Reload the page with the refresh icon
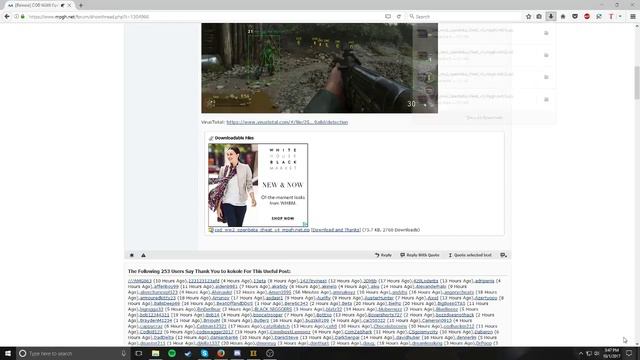This screenshot has width=640, height=360. pyautogui.click(x=399, y=17)
